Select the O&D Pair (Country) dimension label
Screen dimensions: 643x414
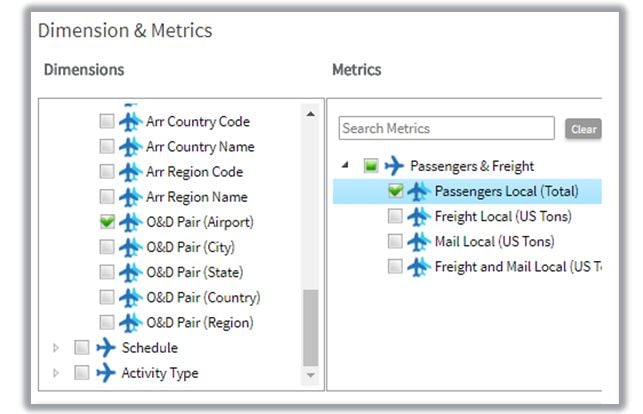pyautogui.click(x=203, y=298)
